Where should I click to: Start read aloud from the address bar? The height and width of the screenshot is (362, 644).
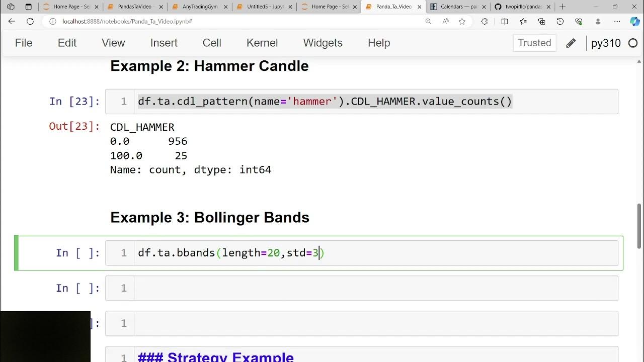[x=445, y=22]
